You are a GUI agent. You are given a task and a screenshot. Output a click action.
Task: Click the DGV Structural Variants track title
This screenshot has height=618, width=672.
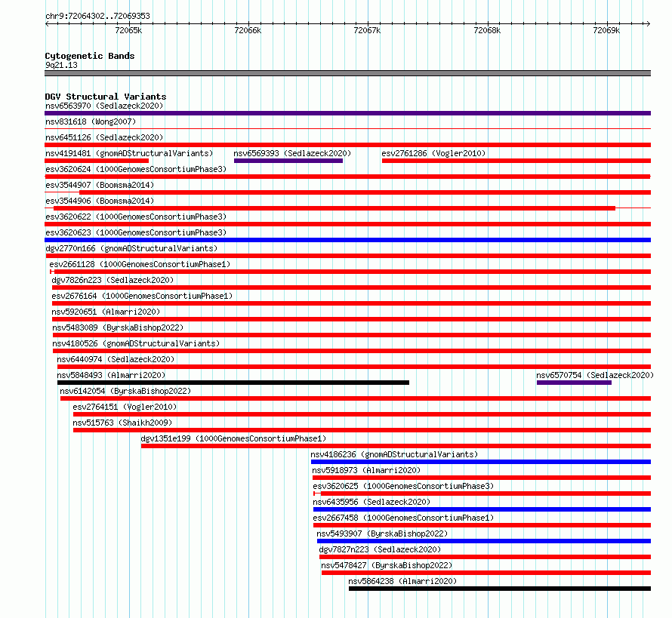point(106,97)
